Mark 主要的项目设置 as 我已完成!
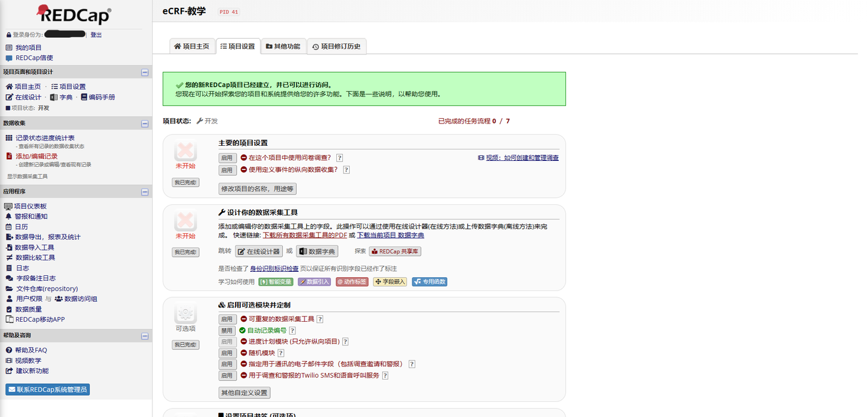 point(185,182)
